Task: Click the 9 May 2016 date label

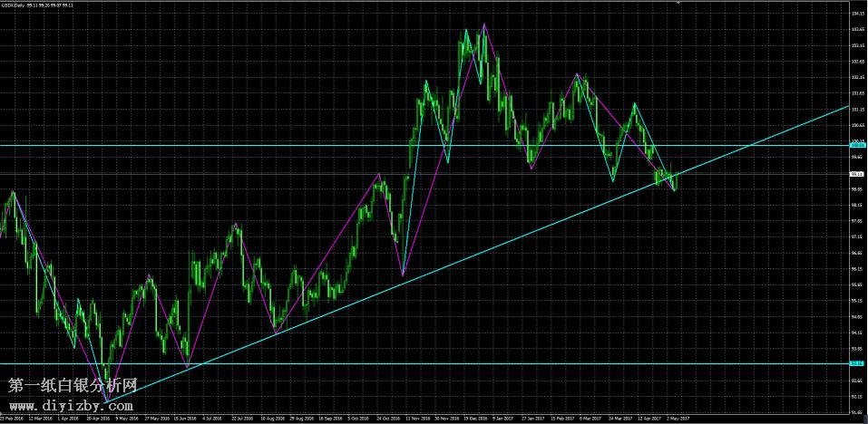Action: 126,419
